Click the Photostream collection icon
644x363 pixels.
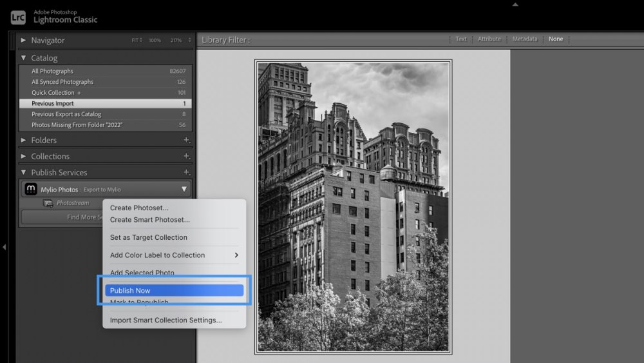pos(48,203)
